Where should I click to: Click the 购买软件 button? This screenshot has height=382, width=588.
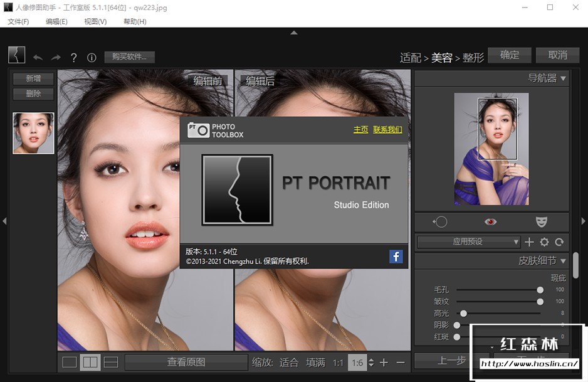pyautogui.click(x=129, y=57)
